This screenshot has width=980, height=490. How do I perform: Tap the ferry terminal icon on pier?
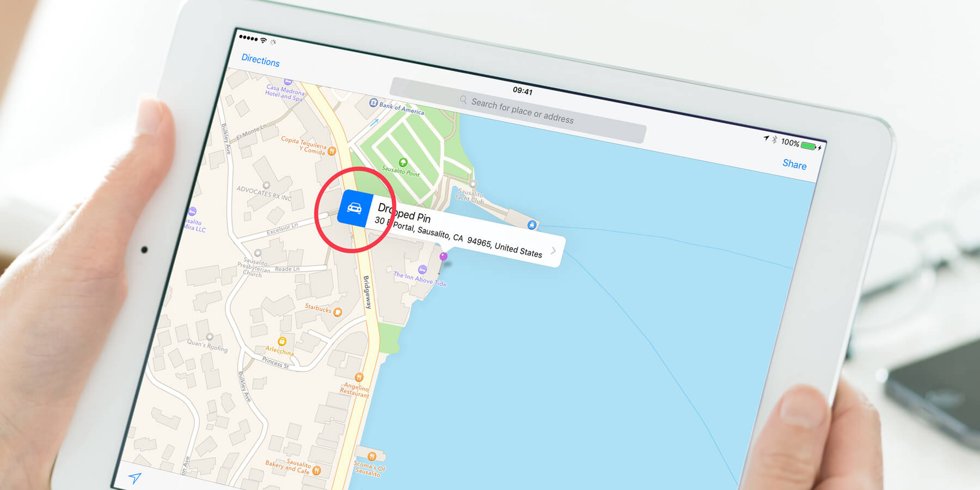(532, 224)
